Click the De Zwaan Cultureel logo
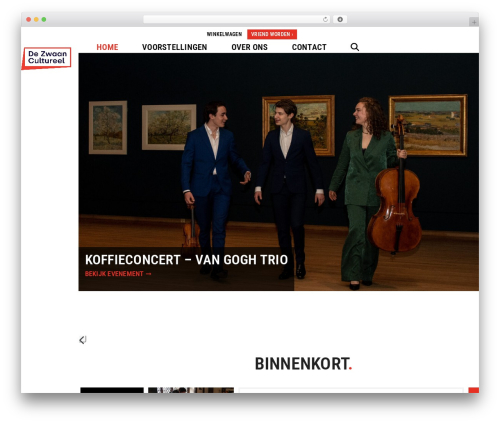The height and width of the screenshot is (423, 500). 47,58
